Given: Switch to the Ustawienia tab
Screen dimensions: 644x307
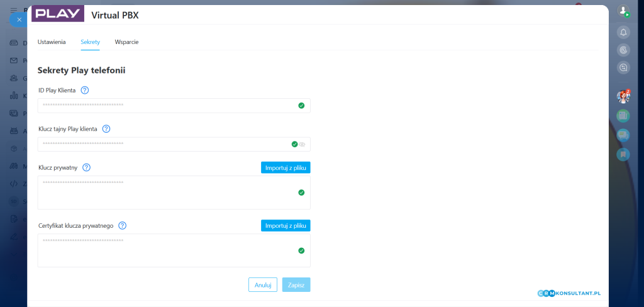Looking at the screenshot, I should tap(52, 42).
